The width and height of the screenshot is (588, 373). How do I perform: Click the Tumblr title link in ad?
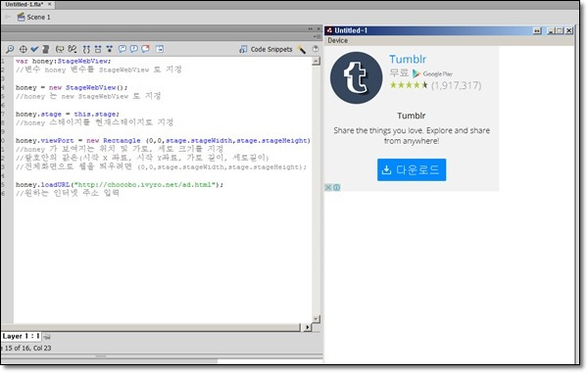pos(408,59)
